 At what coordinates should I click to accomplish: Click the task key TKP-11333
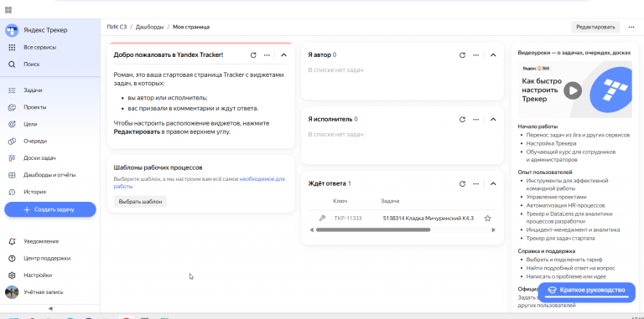pos(347,219)
